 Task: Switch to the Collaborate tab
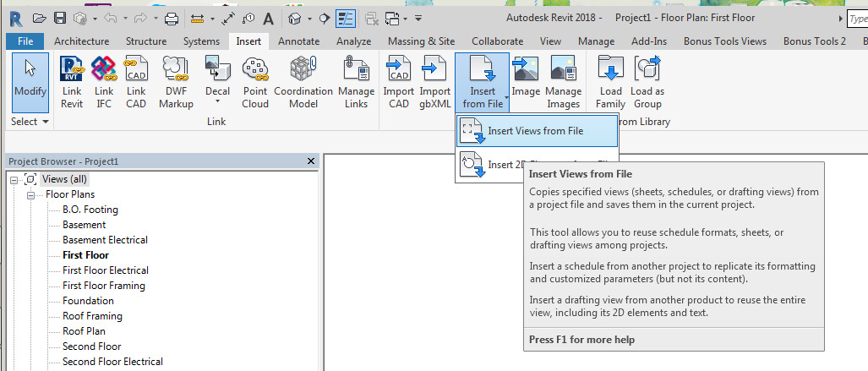pyautogui.click(x=497, y=41)
